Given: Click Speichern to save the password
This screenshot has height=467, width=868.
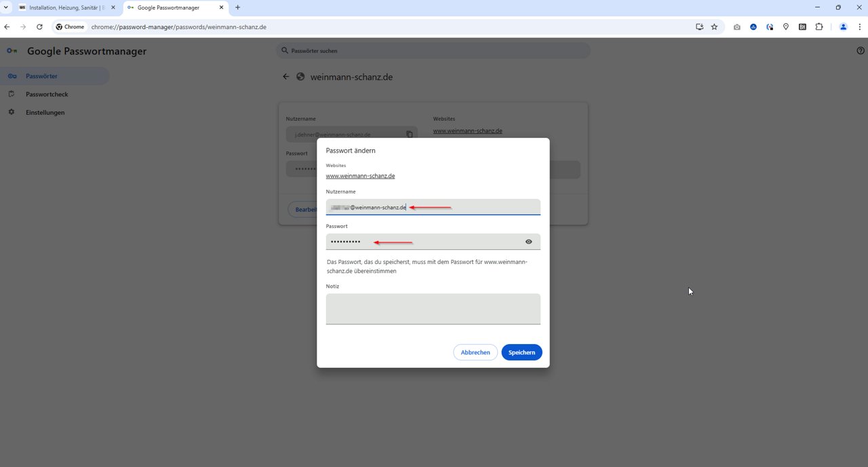Looking at the screenshot, I should [x=521, y=352].
